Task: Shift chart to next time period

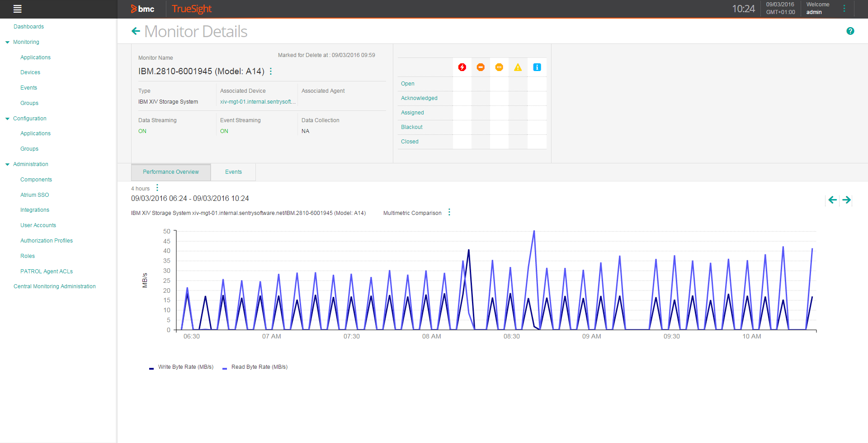Action: point(847,200)
